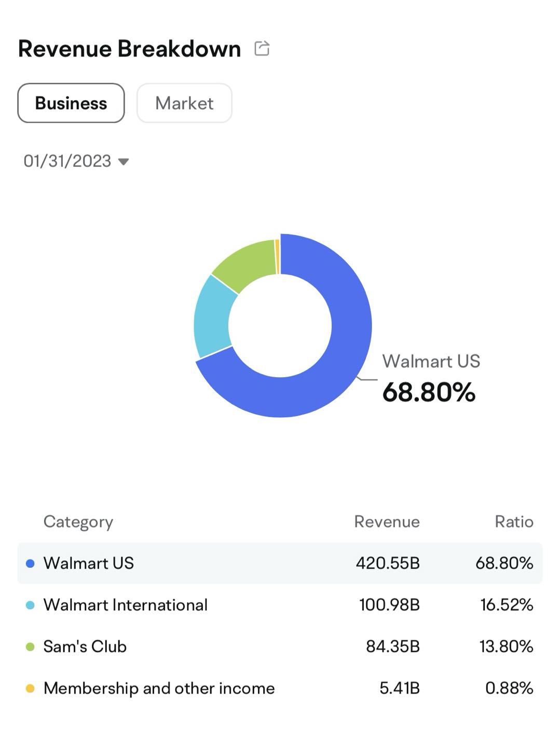
Task: Click the blue Walmart US legend dot
Action: point(30,564)
